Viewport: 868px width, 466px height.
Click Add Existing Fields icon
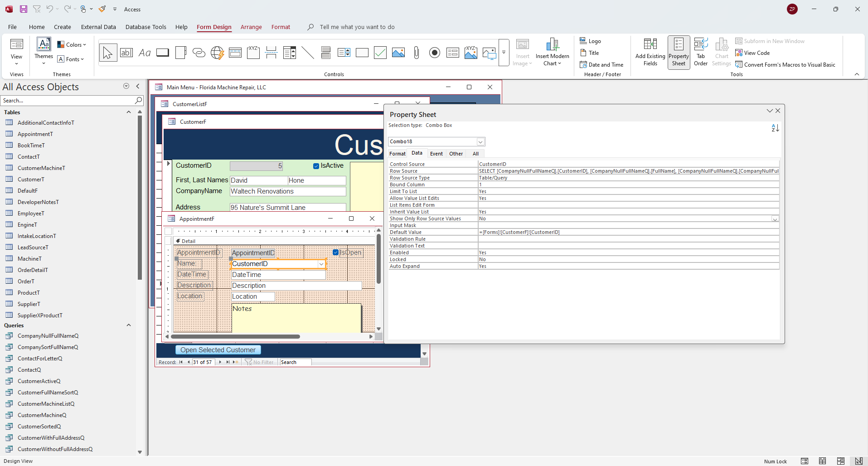[x=650, y=52]
